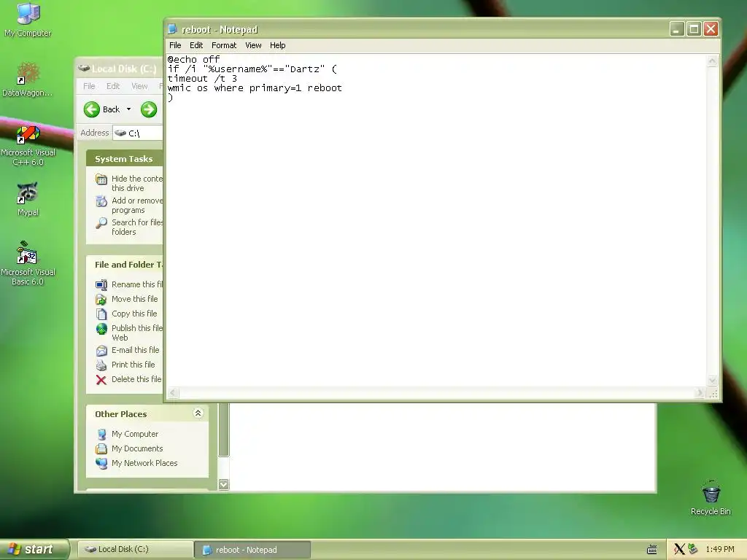Click the Start button
Screen dimensions: 747x560
(x=34, y=550)
